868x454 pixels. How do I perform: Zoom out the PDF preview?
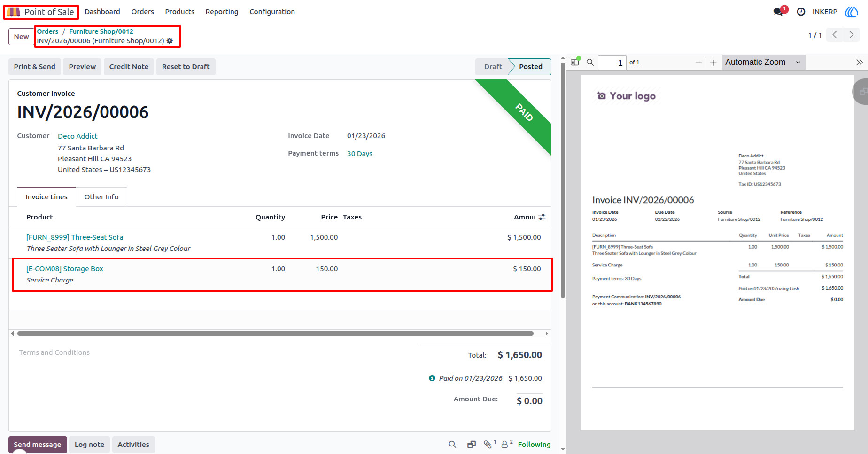(698, 63)
